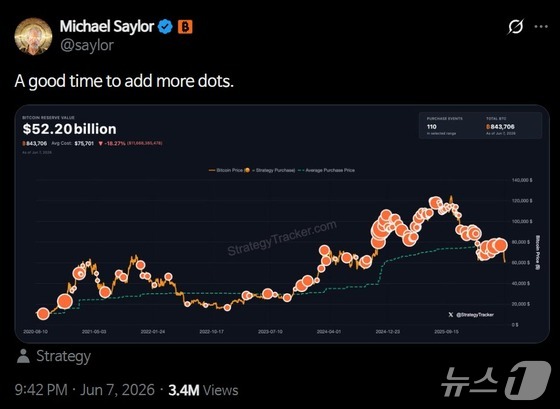Open the Grok slash-circle icon
The height and width of the screenshot is (409, 560).
click(x=516, y=26)
